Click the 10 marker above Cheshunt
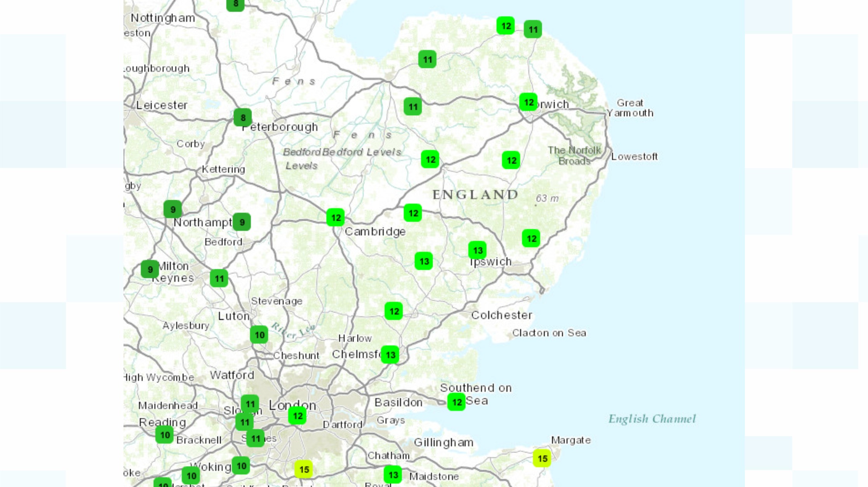The image size is (868, 487). pyautogui.click(x=259, y=335)
